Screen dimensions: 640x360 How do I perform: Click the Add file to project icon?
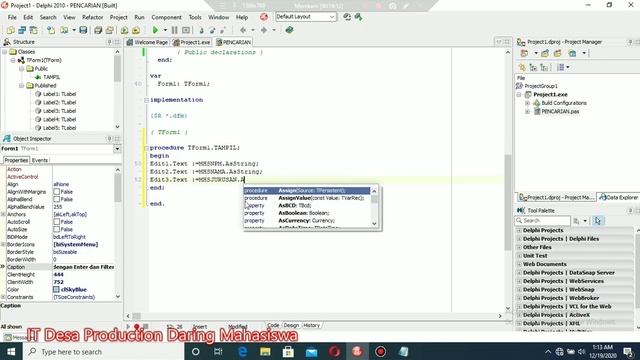pyautogui.click(x=124, y=30)
